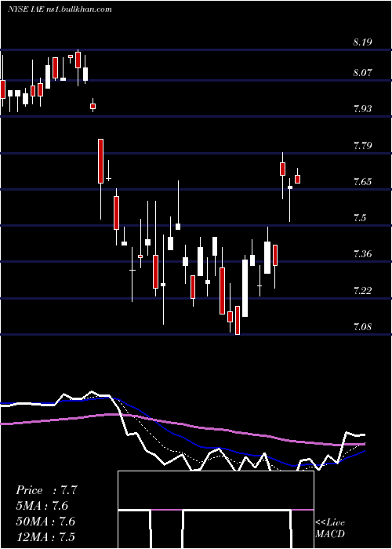Click the 8.19 price level label
The width and height of the screenshot is (392, 549).
pyautogui.click(x=362, y=42)
